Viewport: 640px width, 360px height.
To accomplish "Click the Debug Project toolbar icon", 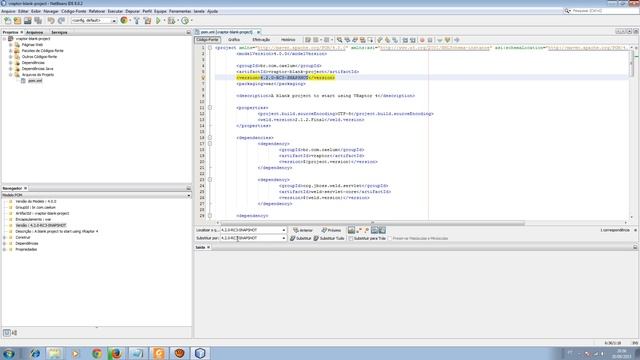I will pyautogui.click(x=171, y=20).
